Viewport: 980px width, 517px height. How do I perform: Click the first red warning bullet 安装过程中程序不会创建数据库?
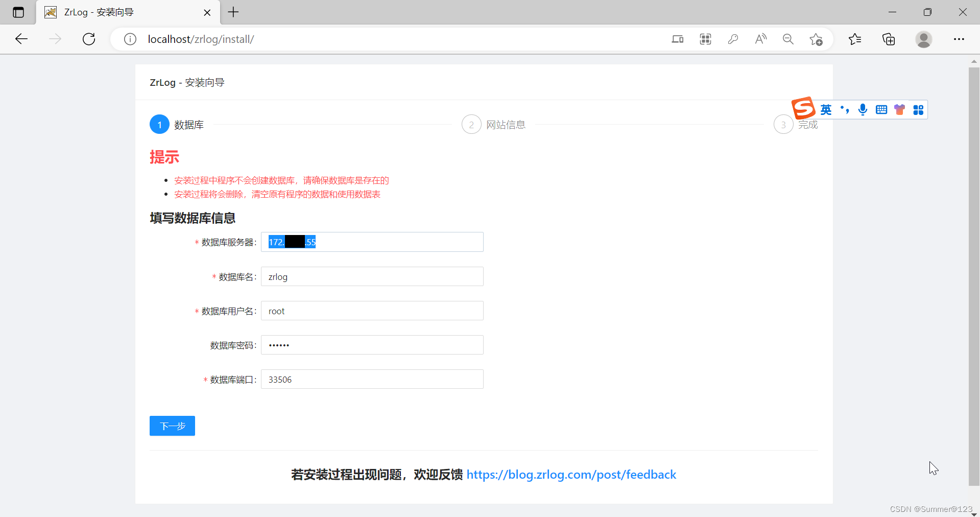point(281,180)
